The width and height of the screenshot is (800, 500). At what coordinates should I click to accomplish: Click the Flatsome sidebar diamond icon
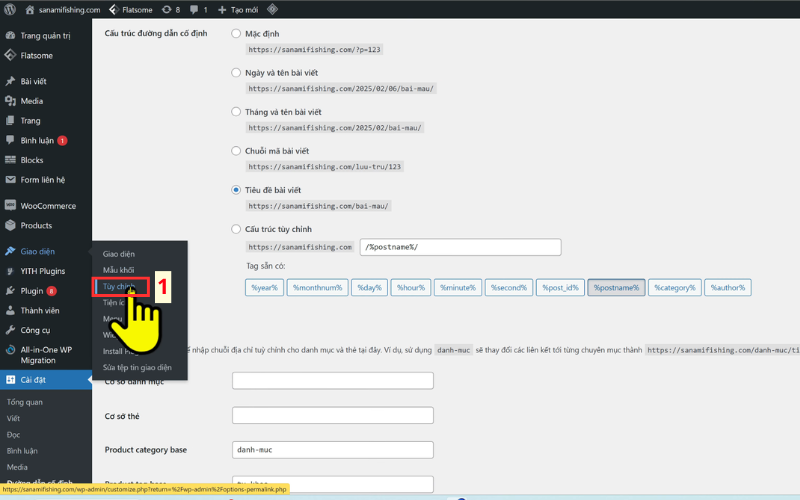coord(10,55)
